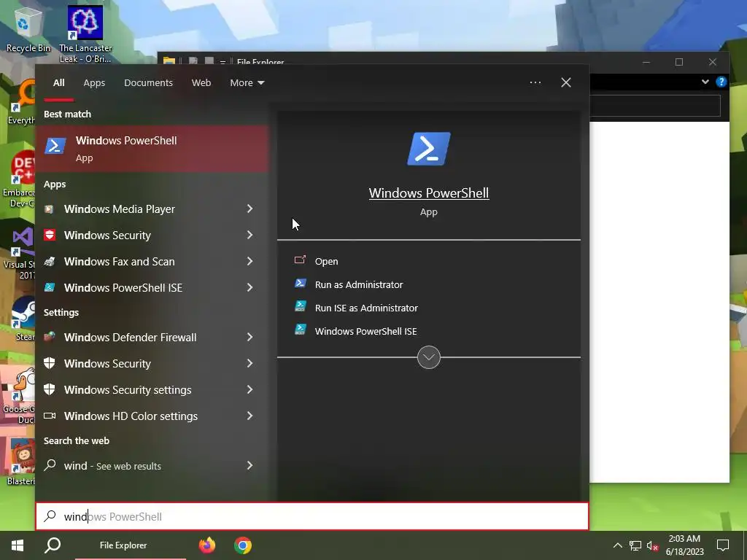This screenshot has height=560, width=747.
Task: Click the Windows HD Color settings icon
Action: (x=50, y=416)
